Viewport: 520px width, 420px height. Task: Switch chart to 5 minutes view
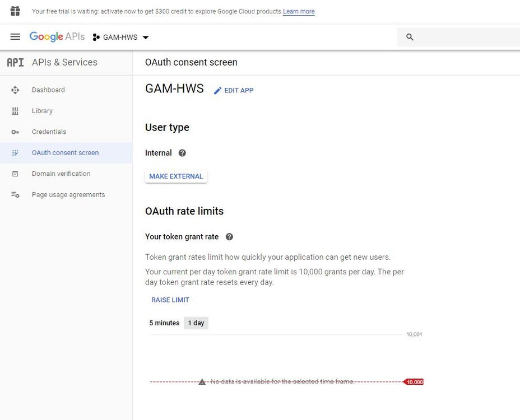[164, 323]
